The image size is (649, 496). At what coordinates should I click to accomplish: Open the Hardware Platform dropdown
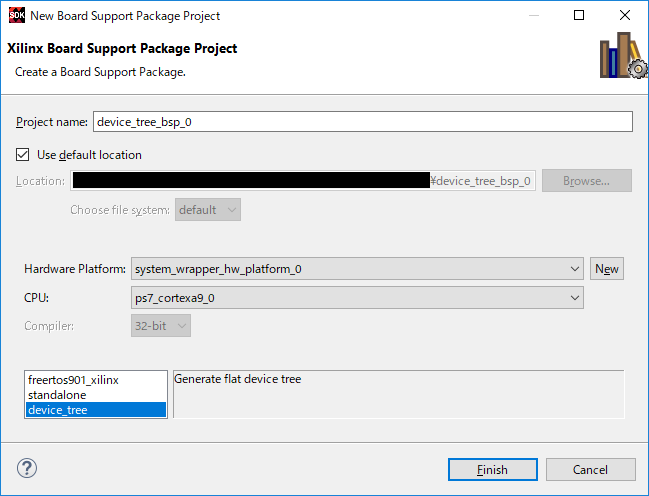pos(357,269)
